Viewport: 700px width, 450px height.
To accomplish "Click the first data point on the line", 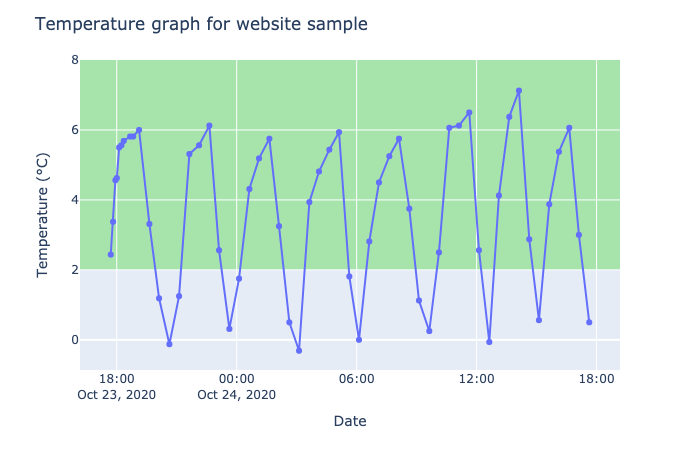I will point(111,254).
